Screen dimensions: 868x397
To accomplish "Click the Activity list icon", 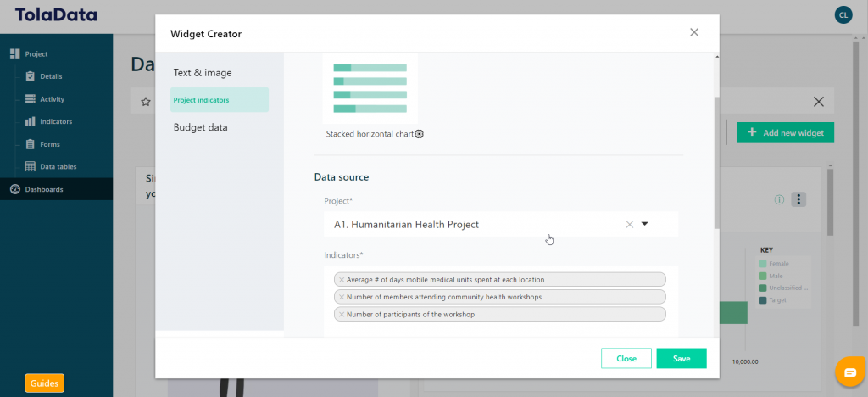I will [31, 99].
